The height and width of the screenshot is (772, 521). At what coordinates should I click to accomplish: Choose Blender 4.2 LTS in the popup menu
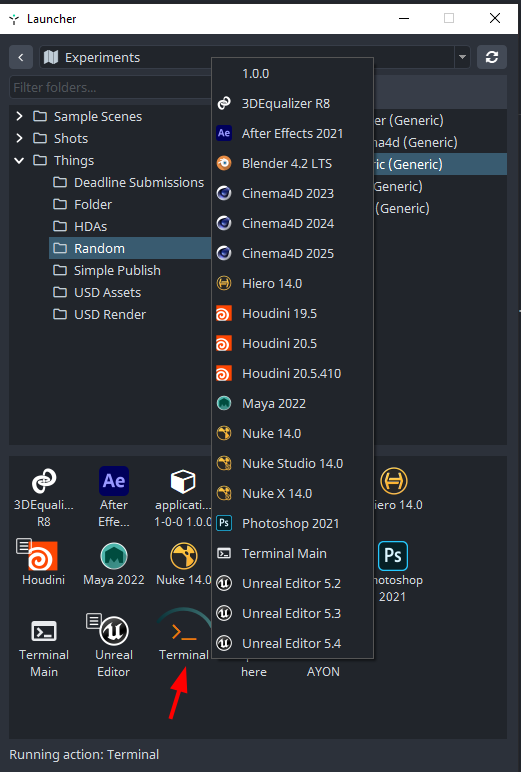point(293,163)
